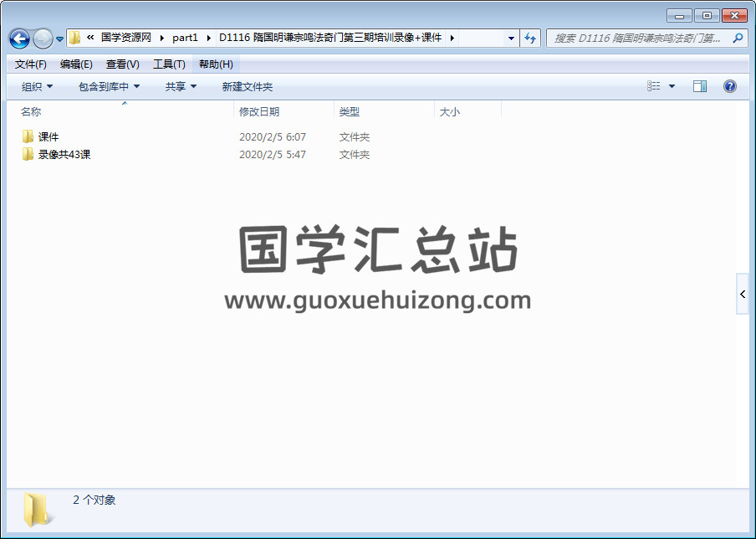Toggle the preview pane icon
The image size is (756, 539).
tap(700, 86)
